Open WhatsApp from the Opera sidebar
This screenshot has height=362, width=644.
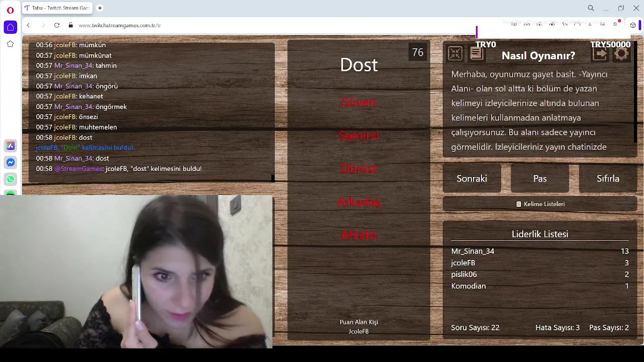tap(11, 179)
